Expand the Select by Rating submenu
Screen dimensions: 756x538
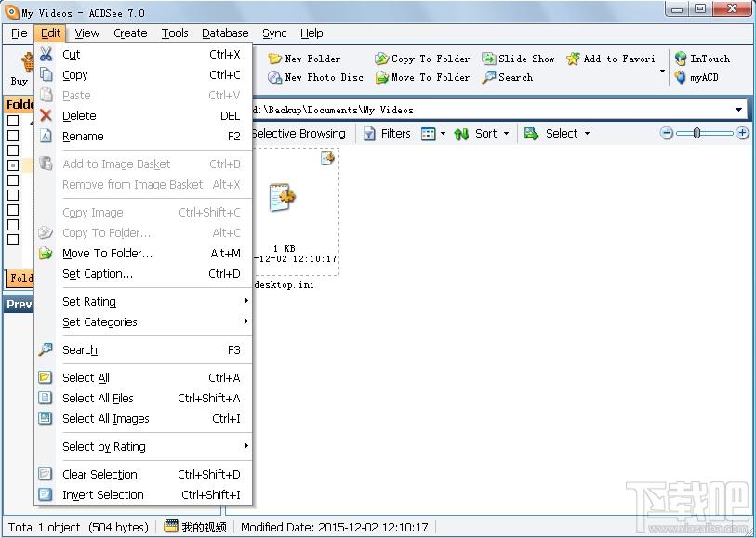tap(144, 447)
